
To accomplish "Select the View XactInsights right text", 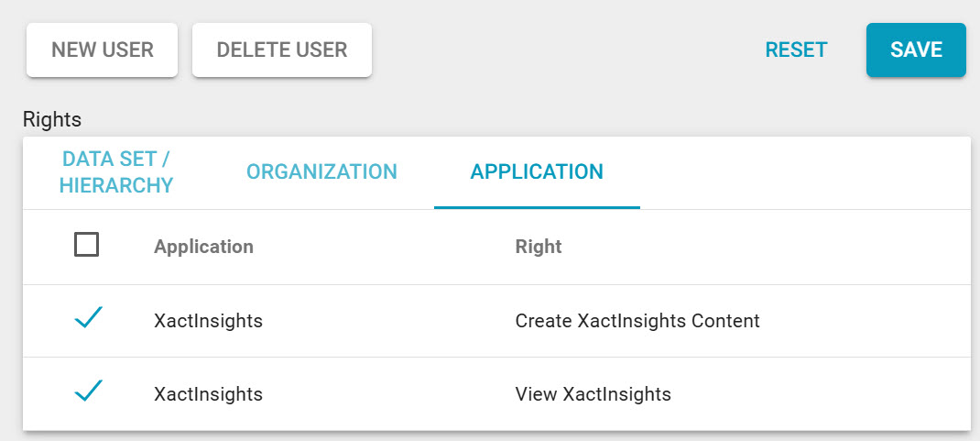I will click(593, 394).
